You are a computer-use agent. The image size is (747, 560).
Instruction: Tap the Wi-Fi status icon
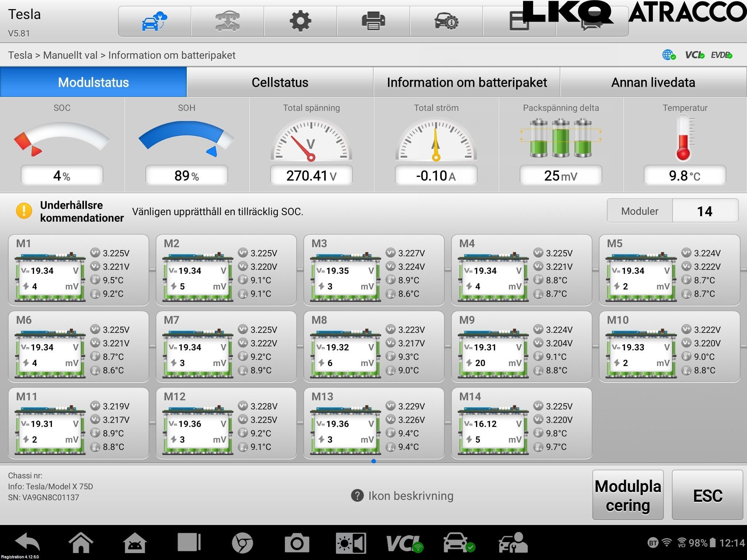(667, 542)
